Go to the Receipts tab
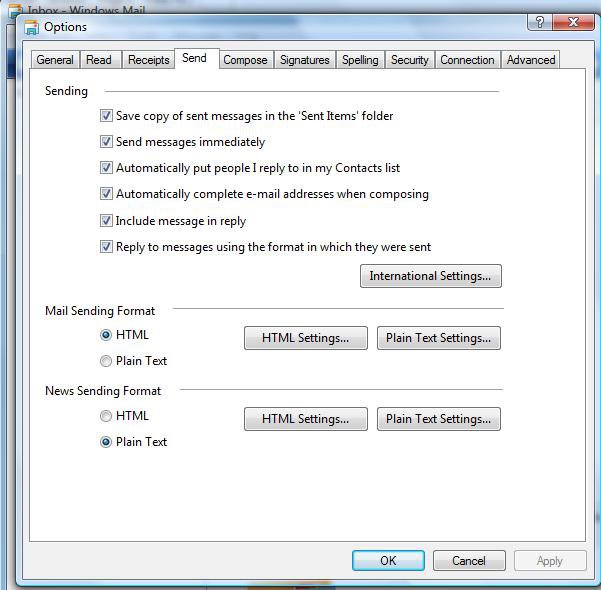 (x=149, y=60)
